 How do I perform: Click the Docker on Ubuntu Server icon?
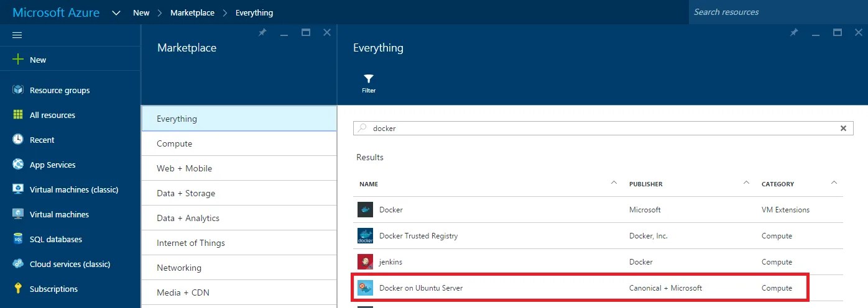pos(365,288)
